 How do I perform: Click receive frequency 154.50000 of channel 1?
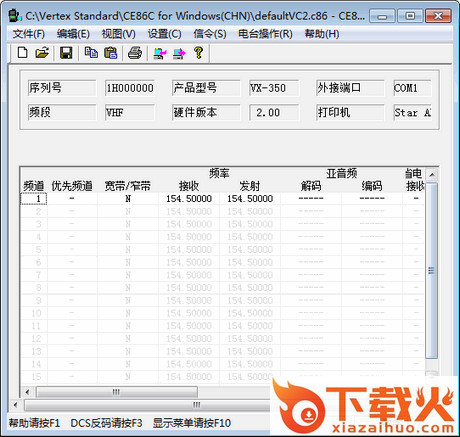click(189, 199)
